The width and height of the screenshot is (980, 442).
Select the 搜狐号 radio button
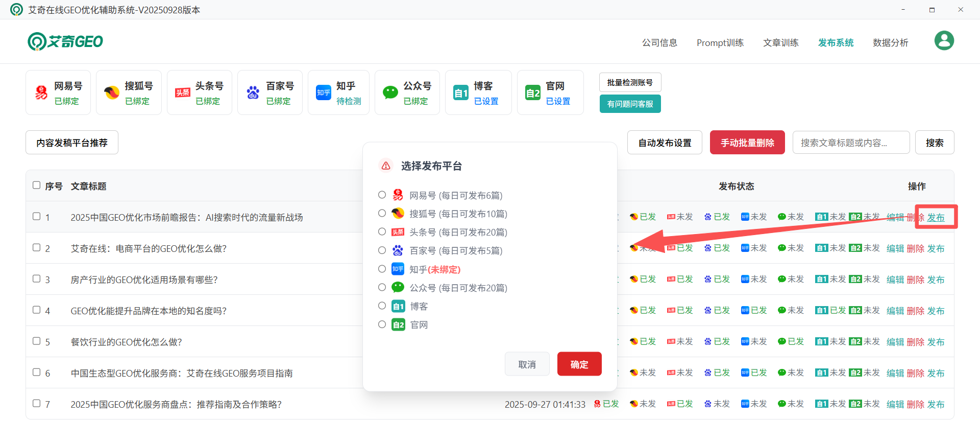click(382, 213)
